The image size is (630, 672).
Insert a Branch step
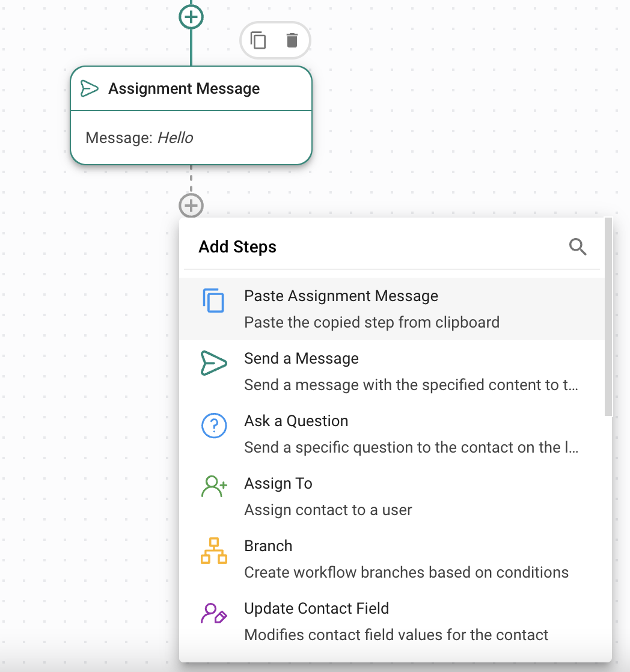pos(268,546)
